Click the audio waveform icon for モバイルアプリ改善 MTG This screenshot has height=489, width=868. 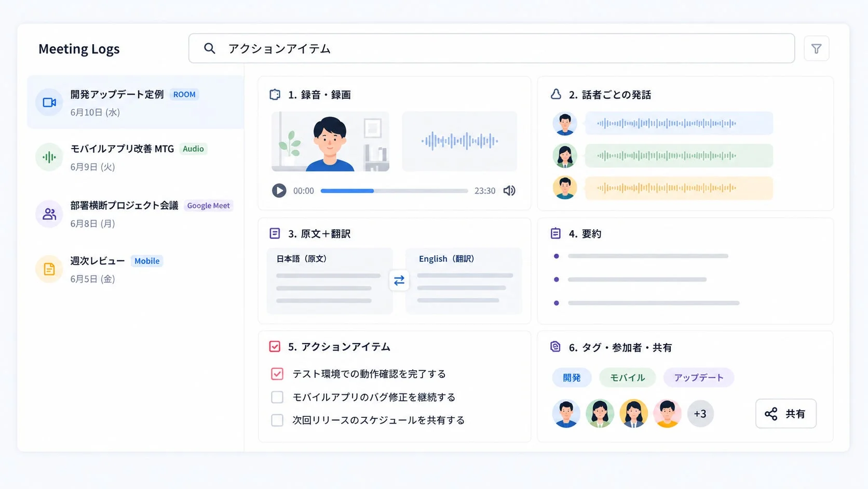[x=49, y=157]
